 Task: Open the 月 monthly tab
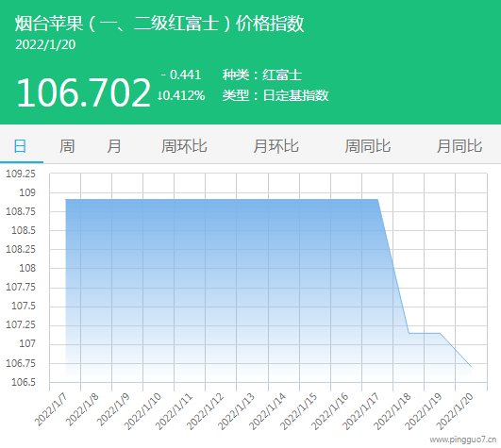pos(114,146)
